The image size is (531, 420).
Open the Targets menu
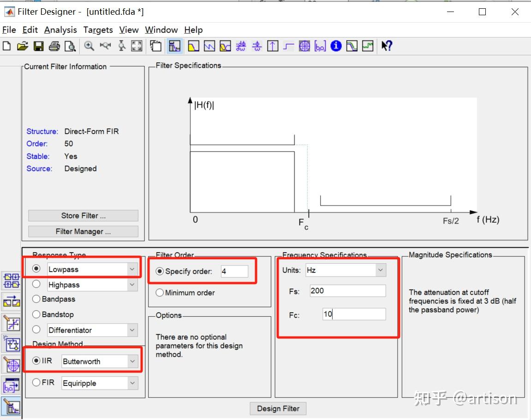pyautogui.click(x=98, y=30)
